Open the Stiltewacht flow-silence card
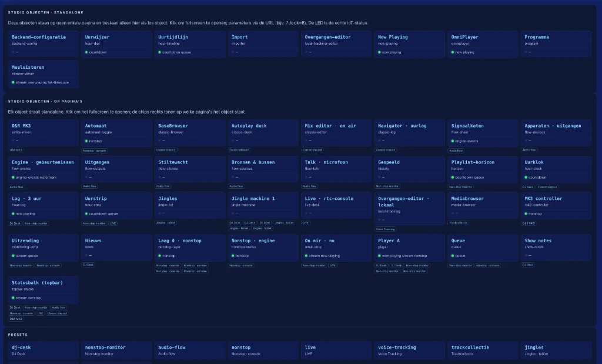602x364 pixels. point(190,169)
